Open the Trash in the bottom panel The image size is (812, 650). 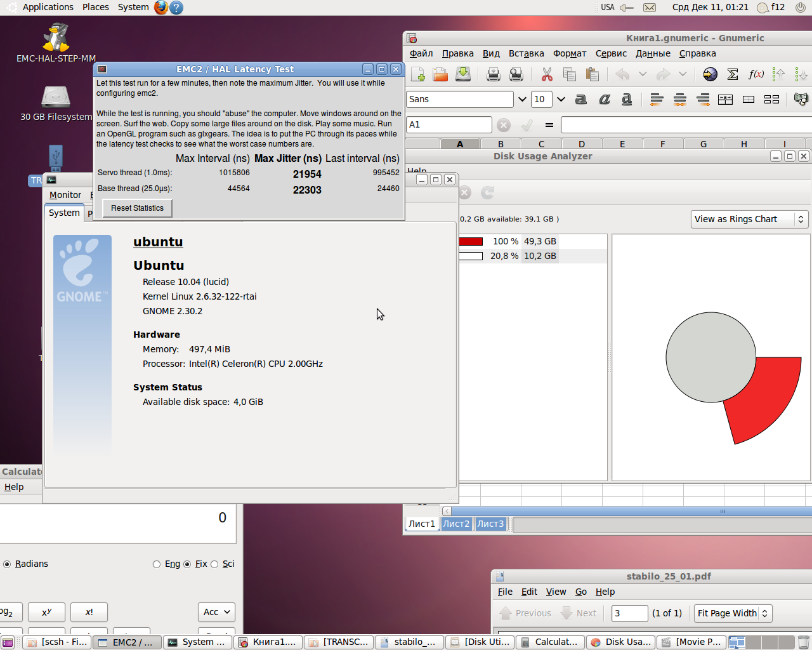click(x=803, y=642)
